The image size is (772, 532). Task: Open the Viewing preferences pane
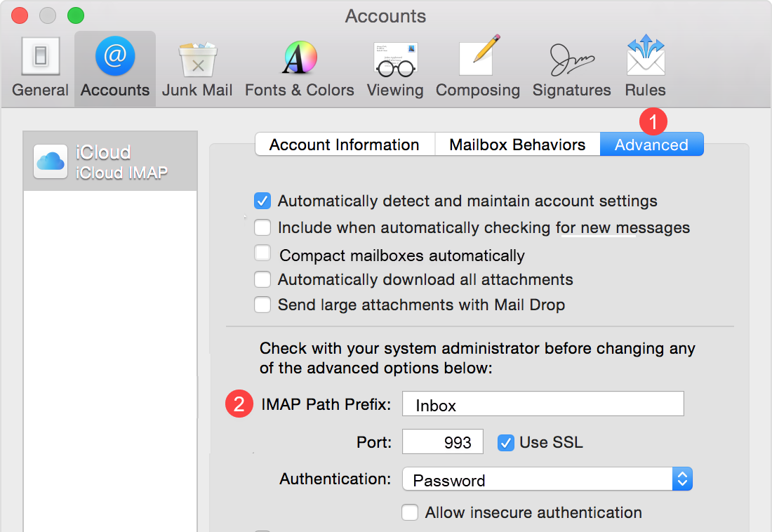click(x=395, y=67)
